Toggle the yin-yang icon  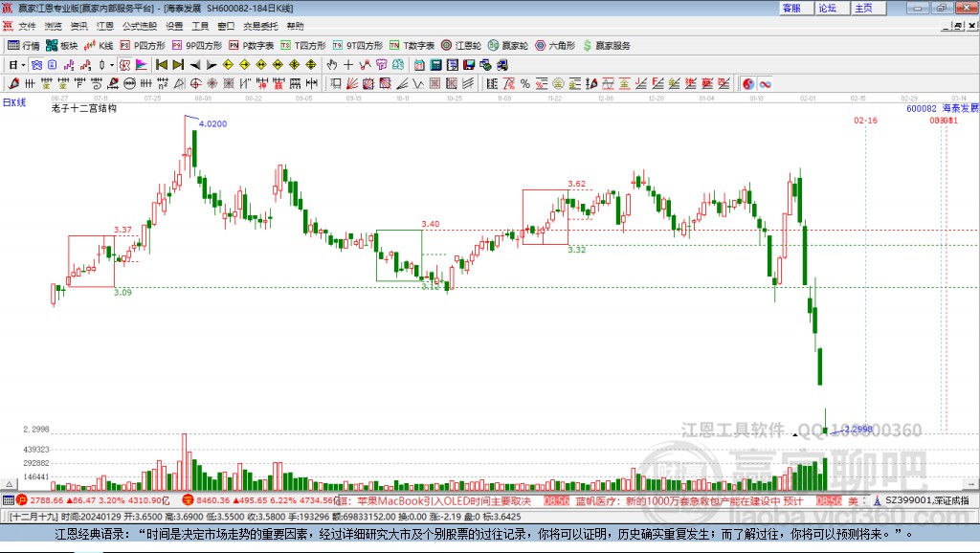click(x=748, y=84)
